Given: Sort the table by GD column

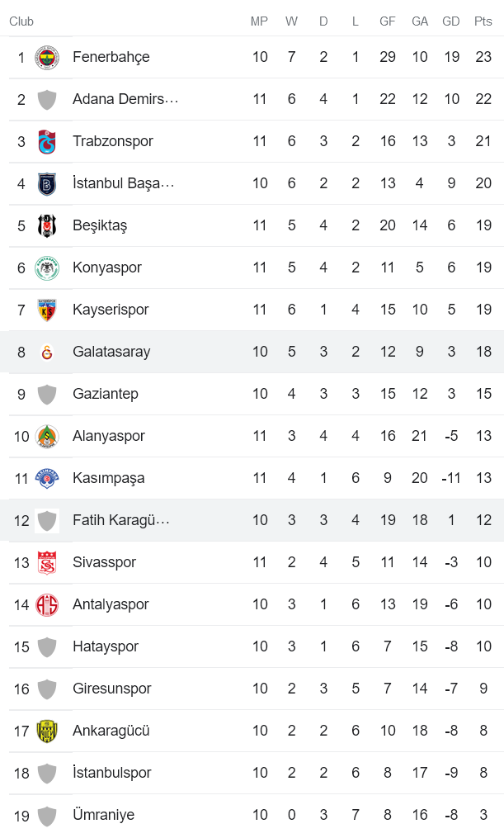Looking at the screenshot, I should click(x=450, y=21).
